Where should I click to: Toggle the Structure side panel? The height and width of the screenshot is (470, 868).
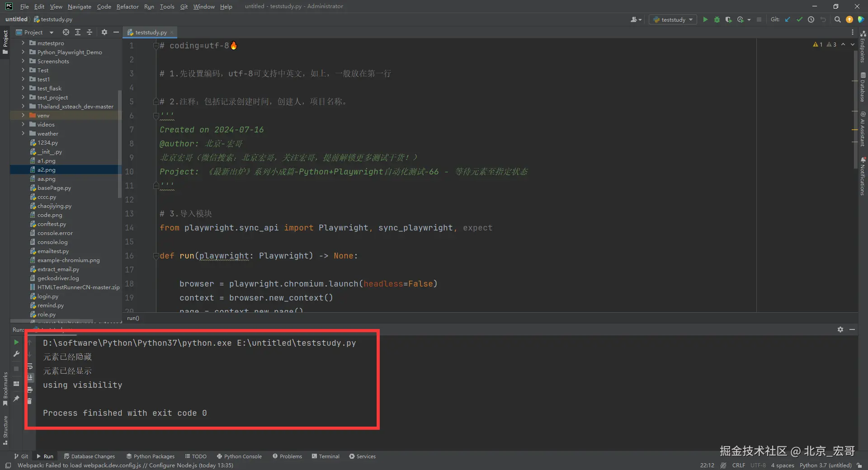tap(5, 430)
